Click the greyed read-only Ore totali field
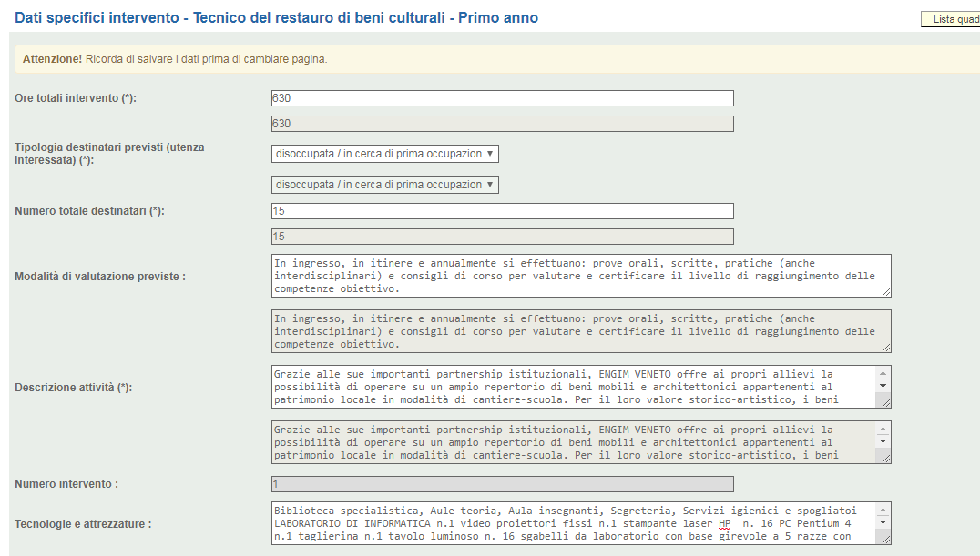The width and height of the screenshot is (980, 556). tap(502, 124)
